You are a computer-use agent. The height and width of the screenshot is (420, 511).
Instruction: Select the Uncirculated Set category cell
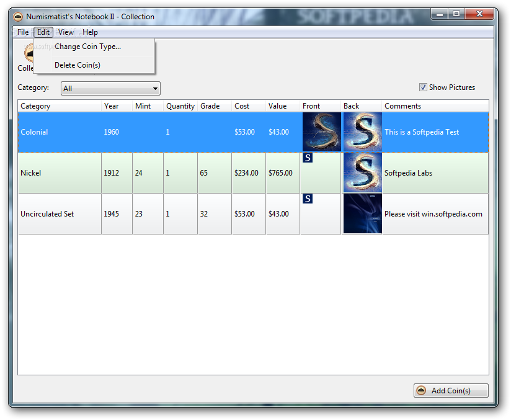coord(60,214)
